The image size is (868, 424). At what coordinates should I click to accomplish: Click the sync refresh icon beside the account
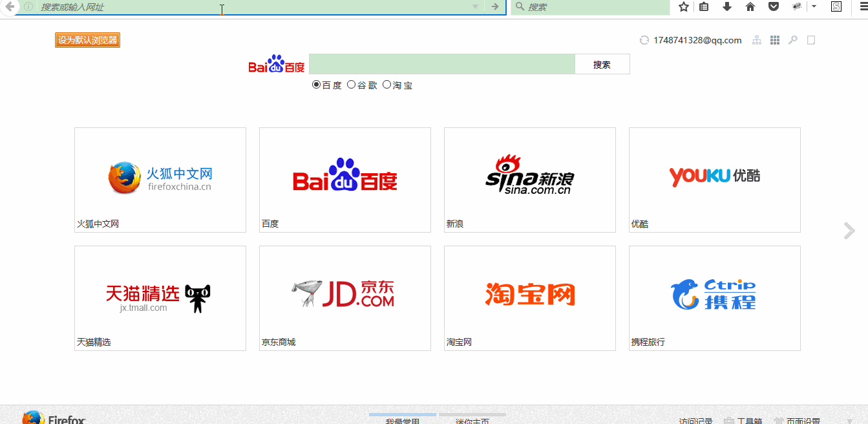point(644,40)
